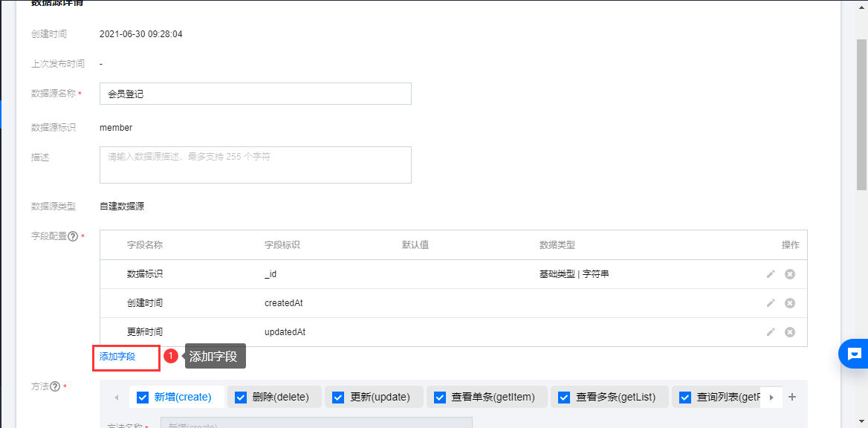Screen dimensions: 868x428
Task: Click the 基础类型 | 字符串 data type cell
Action: (x=574, y=274)
